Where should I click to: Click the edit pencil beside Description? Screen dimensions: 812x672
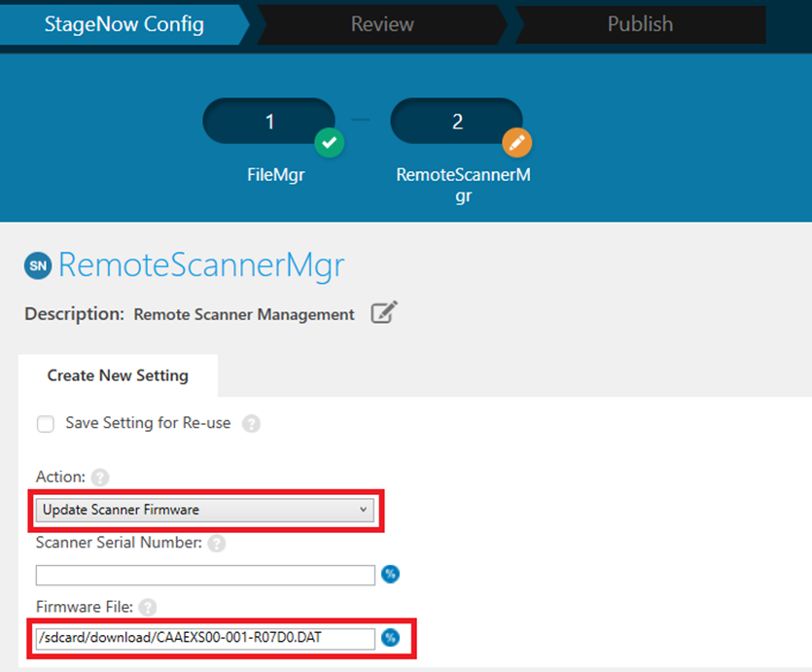pos(383,313)
